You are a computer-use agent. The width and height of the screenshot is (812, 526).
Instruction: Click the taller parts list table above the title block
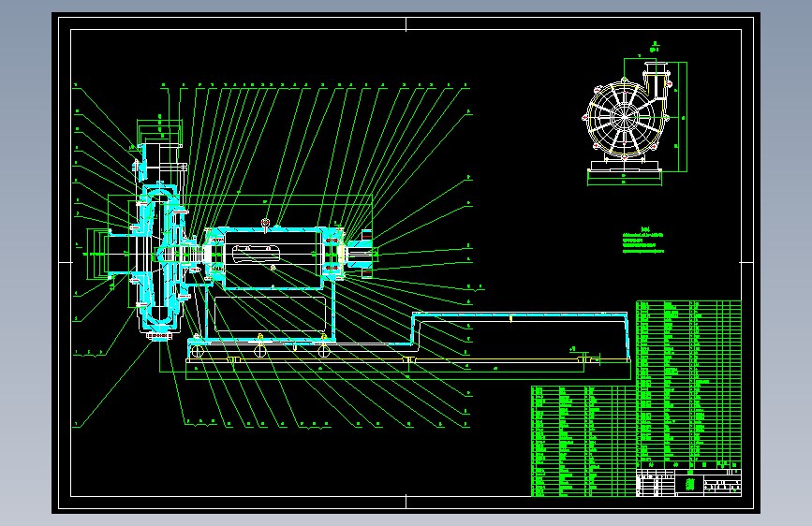[x=688, y=385]
